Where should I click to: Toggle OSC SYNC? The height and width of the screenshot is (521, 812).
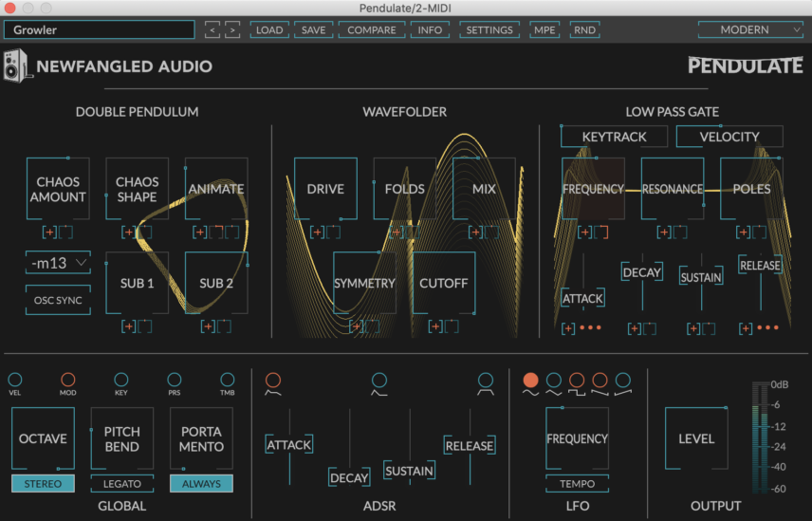click(x=58, y=300)
